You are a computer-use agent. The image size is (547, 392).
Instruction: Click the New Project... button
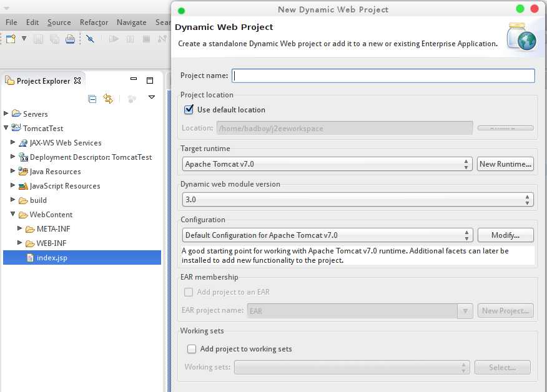506,311
